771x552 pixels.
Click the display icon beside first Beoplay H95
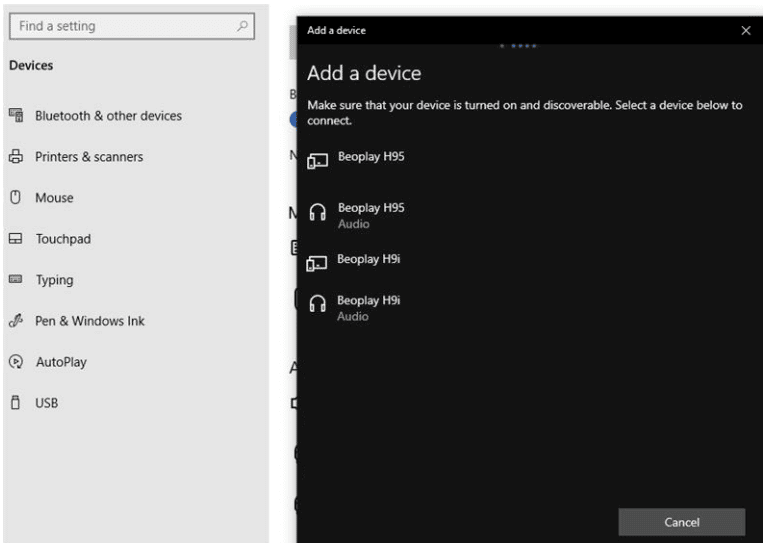pos(317,161)
